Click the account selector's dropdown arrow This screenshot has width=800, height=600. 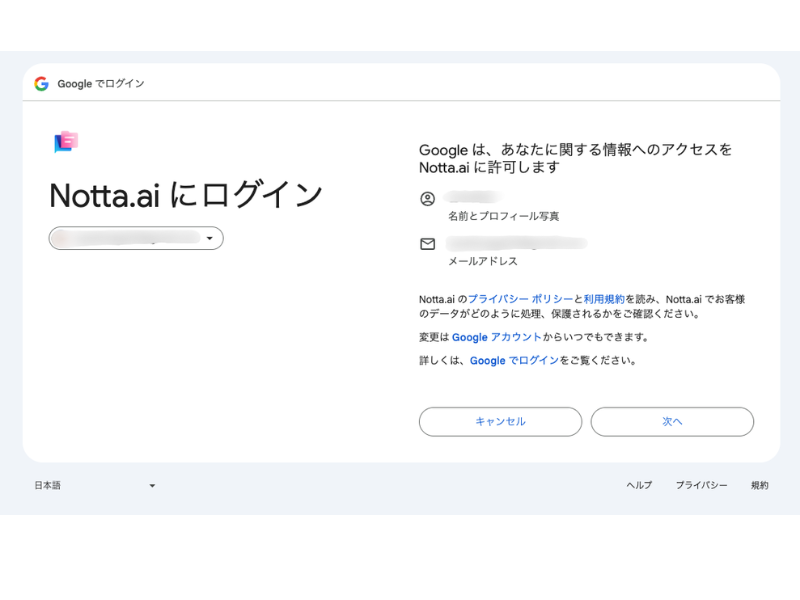pyautogui.click(x=210, y=238)
